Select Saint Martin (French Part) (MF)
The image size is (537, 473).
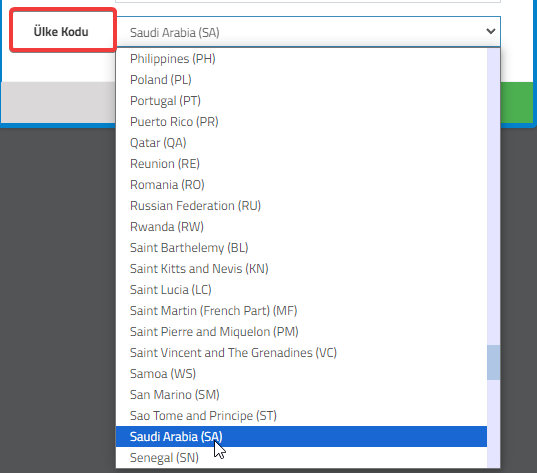coord(301,311)
